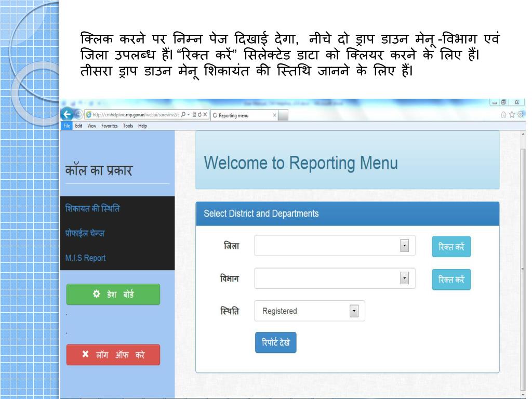
Task: Click the रिपोर्ट देखे button
Action: pos(276,342)
